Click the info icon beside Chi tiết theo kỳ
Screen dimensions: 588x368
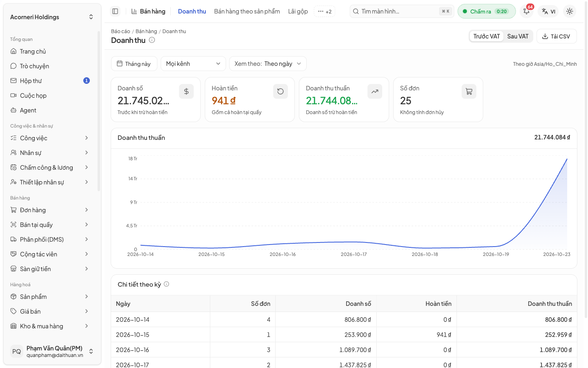coord(167,284)
